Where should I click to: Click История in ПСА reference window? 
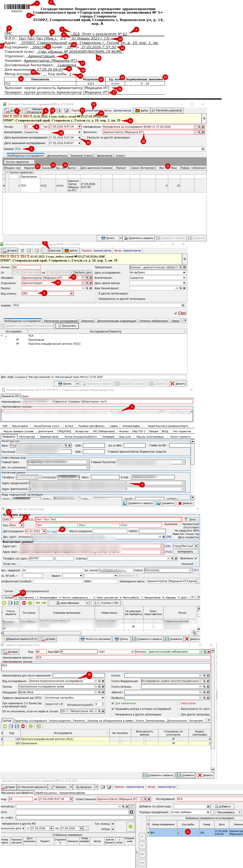(x=10, y=652)
